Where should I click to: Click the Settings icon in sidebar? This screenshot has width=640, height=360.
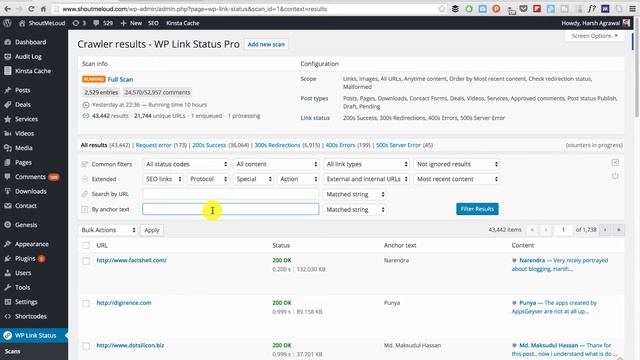(7, 302)
